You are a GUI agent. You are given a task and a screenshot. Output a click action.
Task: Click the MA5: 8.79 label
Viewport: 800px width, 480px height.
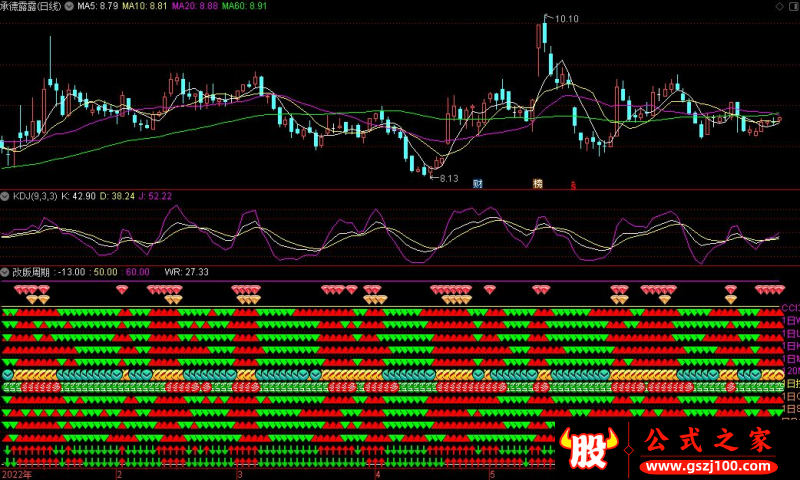97,6
